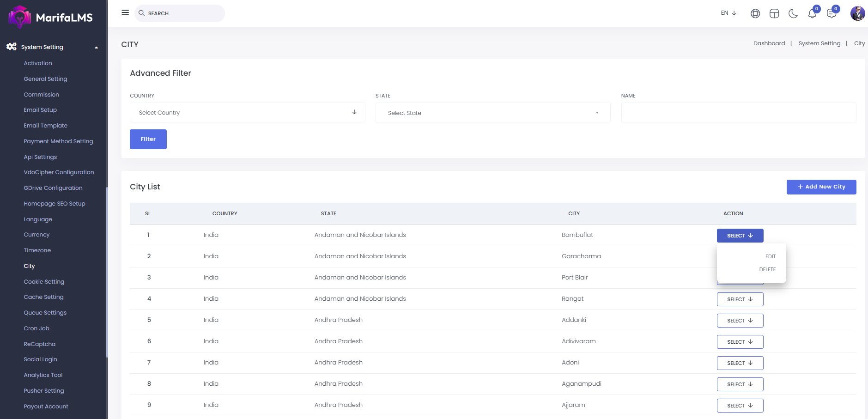Click the user profile avatar
Viewport: 868px width, 419px height.
point(857,13)
